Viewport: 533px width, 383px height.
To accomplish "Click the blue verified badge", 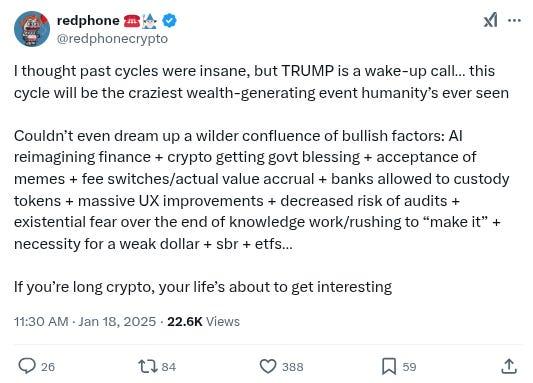I will point(169,21).
